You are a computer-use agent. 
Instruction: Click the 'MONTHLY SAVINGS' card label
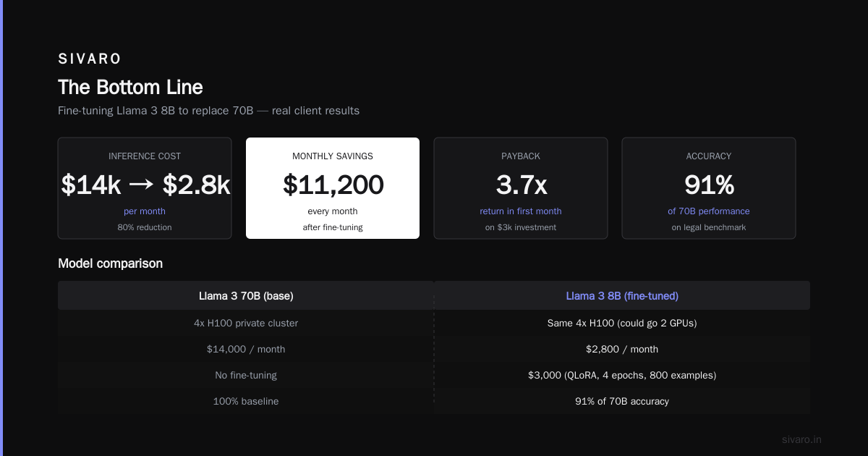(333, 156)
